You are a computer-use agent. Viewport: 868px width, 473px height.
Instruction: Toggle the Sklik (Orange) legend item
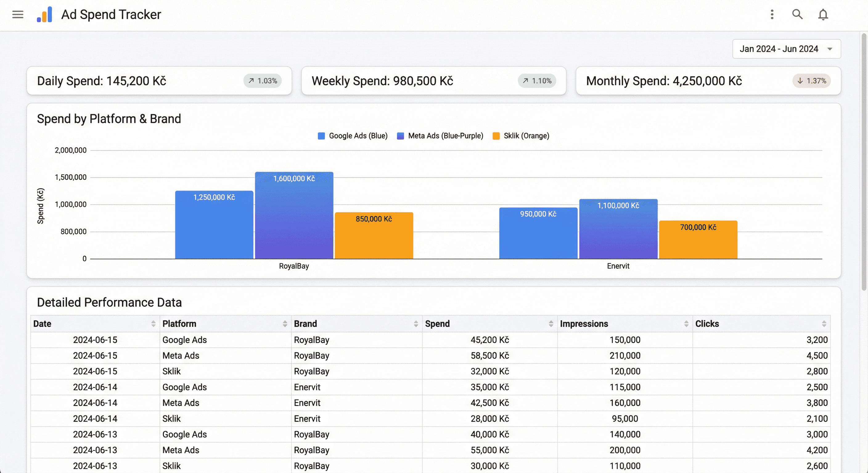click(521, 136)
